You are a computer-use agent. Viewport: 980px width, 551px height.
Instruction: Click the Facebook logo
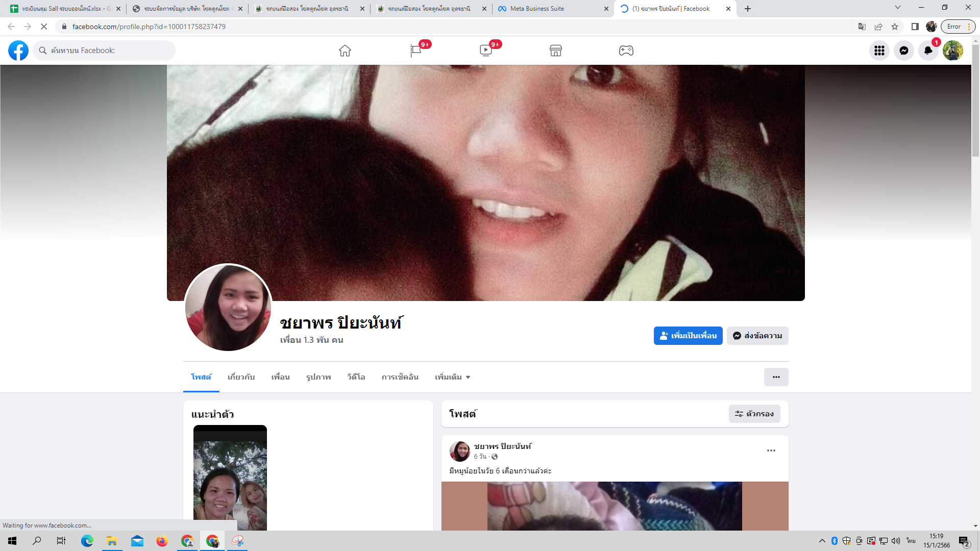click(x=18, y=51)
